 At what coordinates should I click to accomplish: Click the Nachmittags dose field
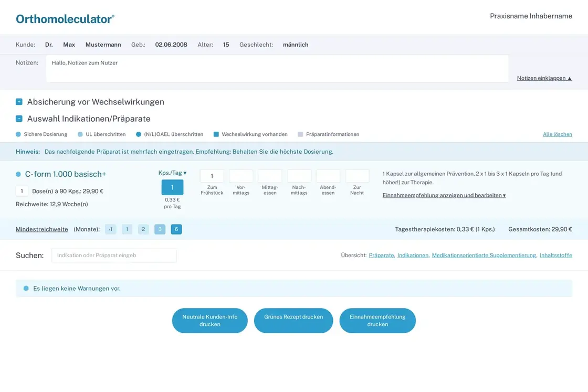299,176
